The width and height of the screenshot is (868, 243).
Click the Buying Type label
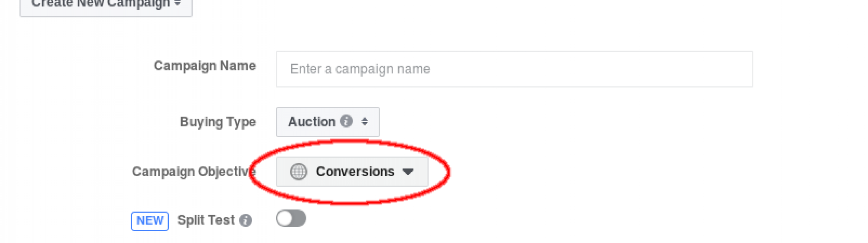click(x=218, y=122)
